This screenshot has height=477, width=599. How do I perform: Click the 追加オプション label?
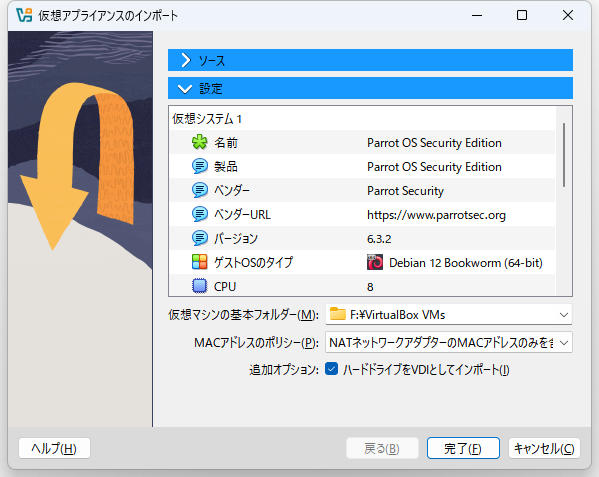point(284,370)
